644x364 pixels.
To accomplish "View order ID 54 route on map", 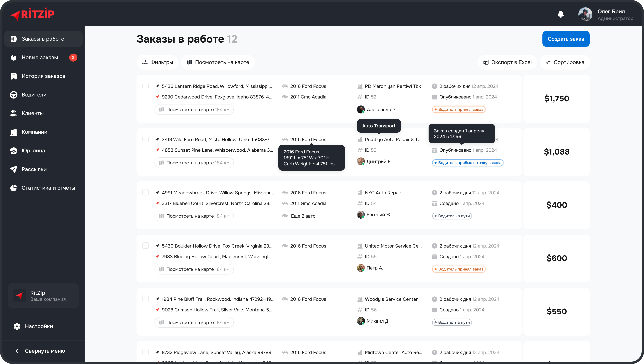I will [x=194, y=216].
